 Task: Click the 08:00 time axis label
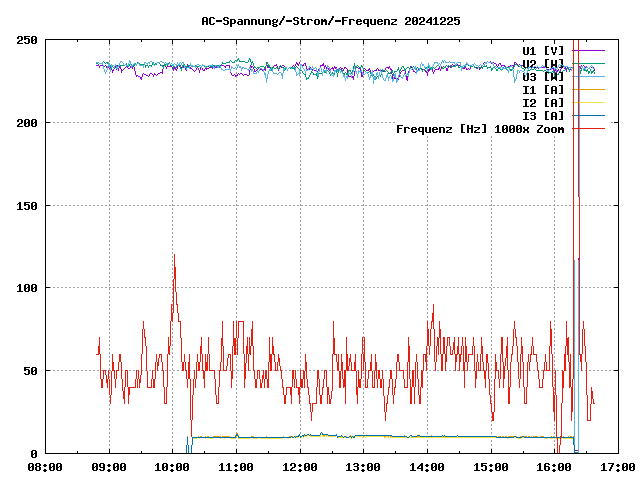tap(45, 467)
